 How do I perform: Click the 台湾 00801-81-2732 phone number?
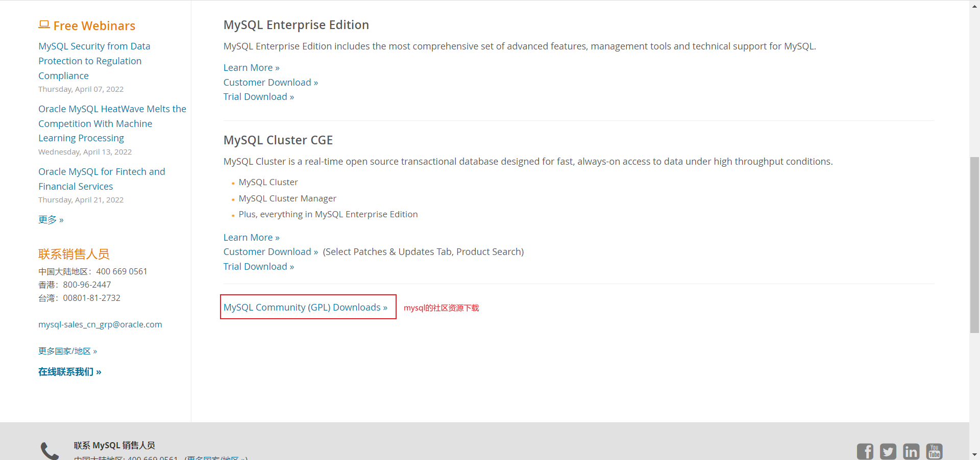click(80, 298)
